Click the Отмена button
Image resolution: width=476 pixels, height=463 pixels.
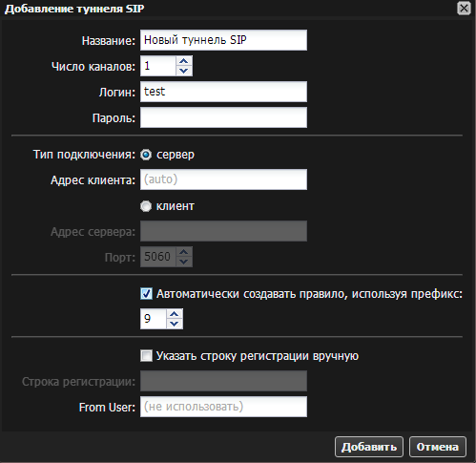coord(438,447)
